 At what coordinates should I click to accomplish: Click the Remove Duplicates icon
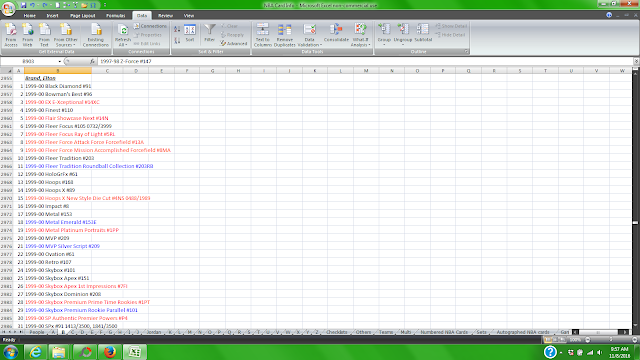pyautogui.click(x=284, y=35)
